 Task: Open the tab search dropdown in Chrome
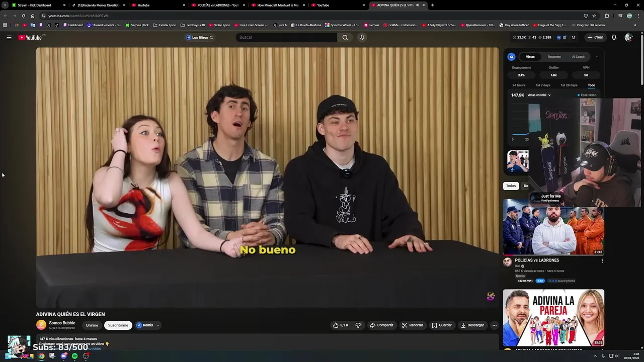click(6, 5)
